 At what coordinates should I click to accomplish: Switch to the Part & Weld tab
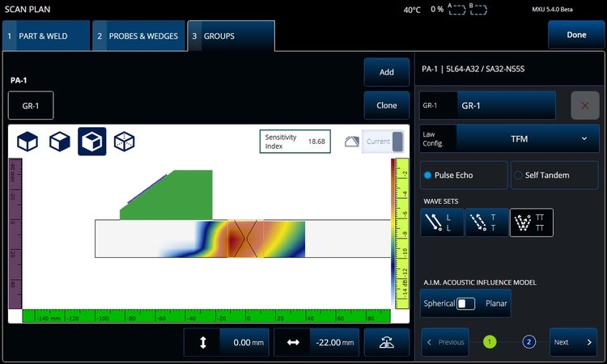tap(45, 36)
